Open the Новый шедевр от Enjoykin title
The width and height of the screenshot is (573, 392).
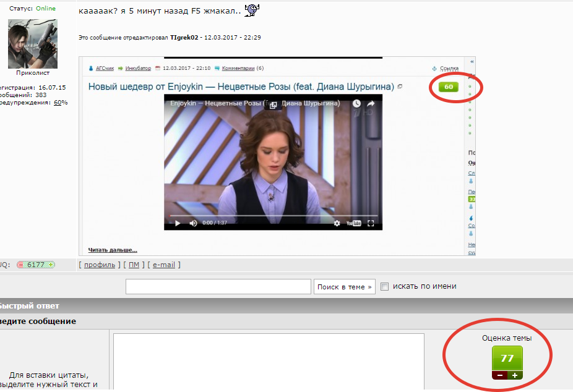pos(241,87)
